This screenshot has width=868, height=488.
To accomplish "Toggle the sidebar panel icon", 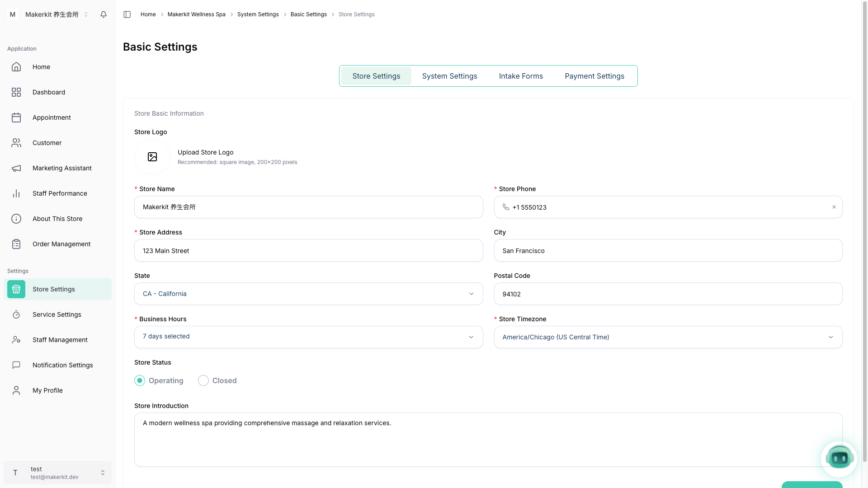I will tap(127, 14).
